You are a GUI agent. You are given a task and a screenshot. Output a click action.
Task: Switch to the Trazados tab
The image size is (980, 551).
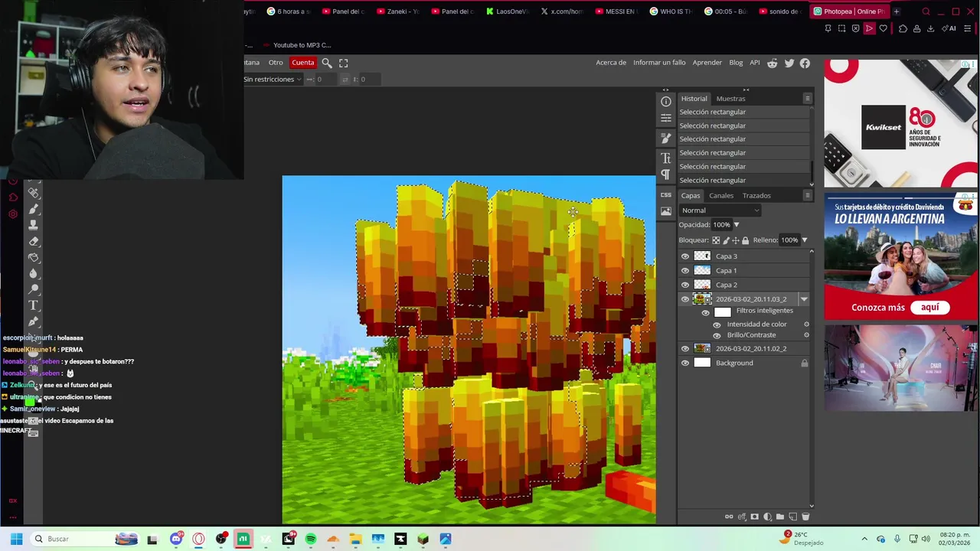tap(756, 196)
